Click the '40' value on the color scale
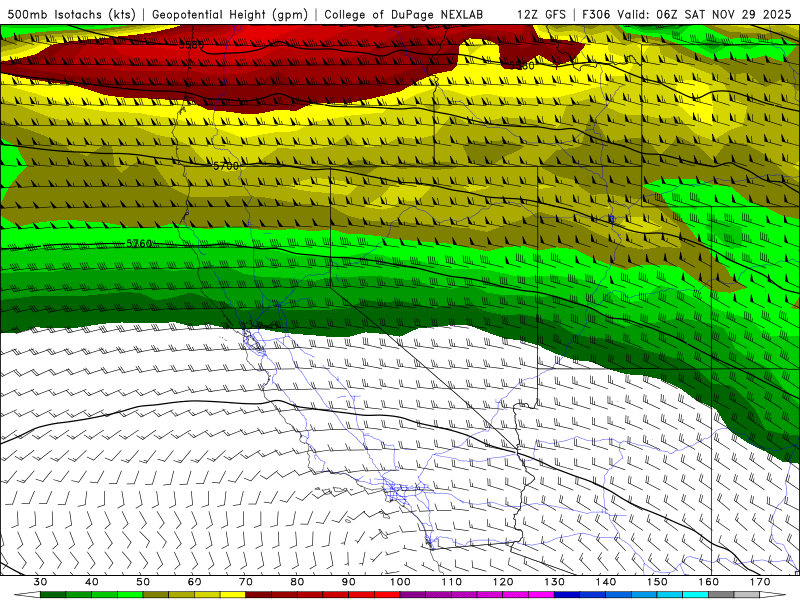The image size is (800, 600). pyautogui.click(x=92, y=582)
